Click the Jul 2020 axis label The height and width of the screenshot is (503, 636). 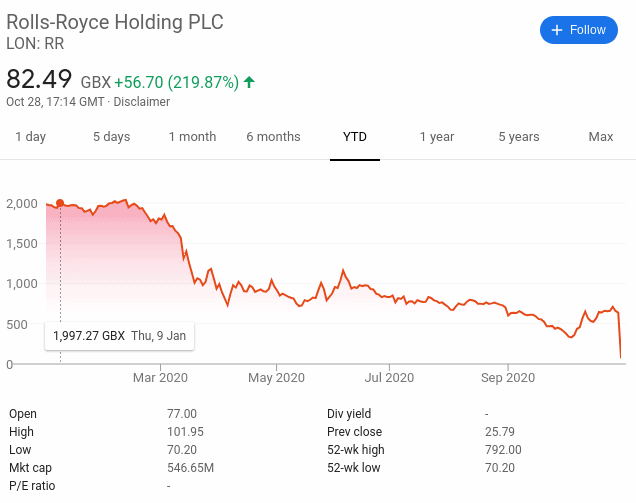pos(389,378)
